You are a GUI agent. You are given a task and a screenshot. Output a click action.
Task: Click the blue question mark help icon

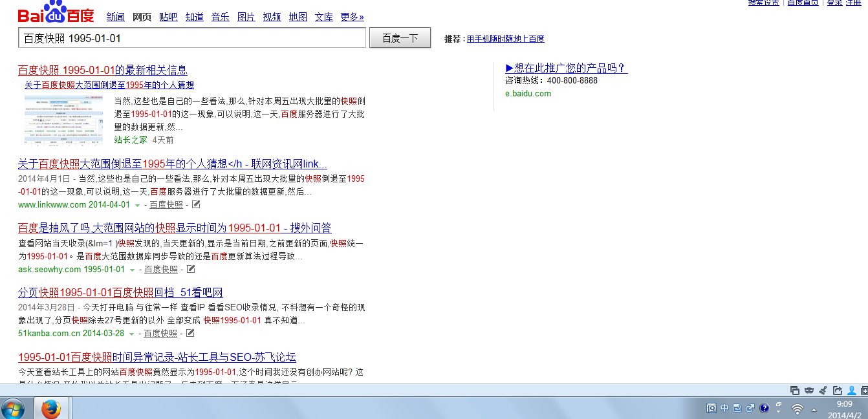click(764, 408)
